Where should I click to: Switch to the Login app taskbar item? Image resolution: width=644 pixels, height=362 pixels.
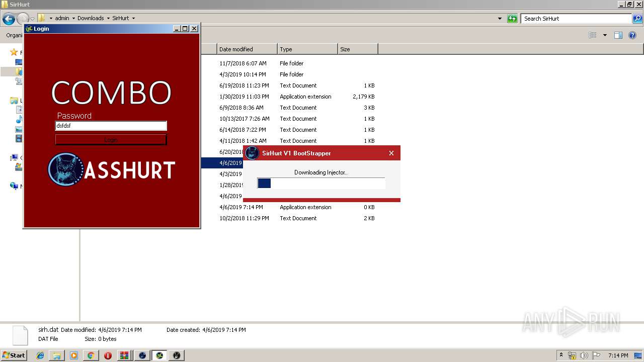[x=159, y=355]
